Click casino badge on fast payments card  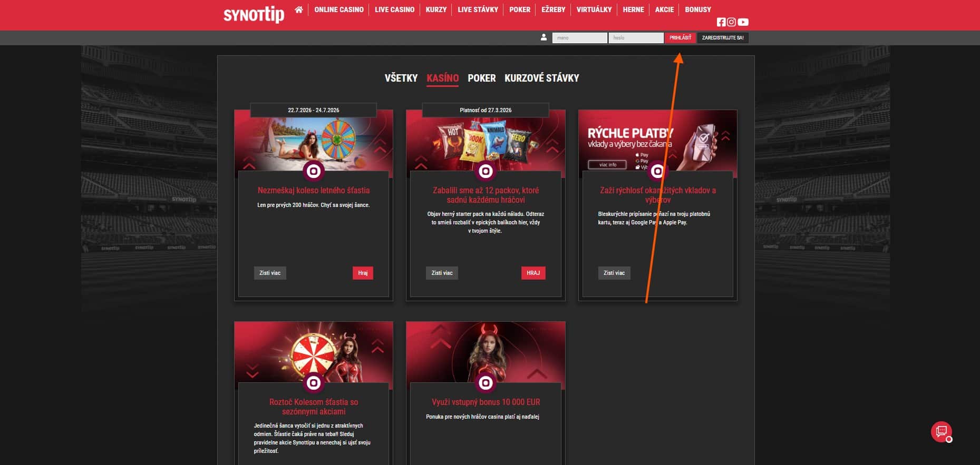[657, 171]
